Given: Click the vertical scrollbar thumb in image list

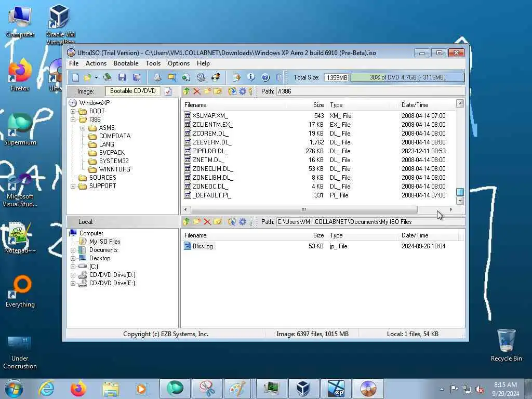Looking at the screenshot, I should tap(460, 192).
